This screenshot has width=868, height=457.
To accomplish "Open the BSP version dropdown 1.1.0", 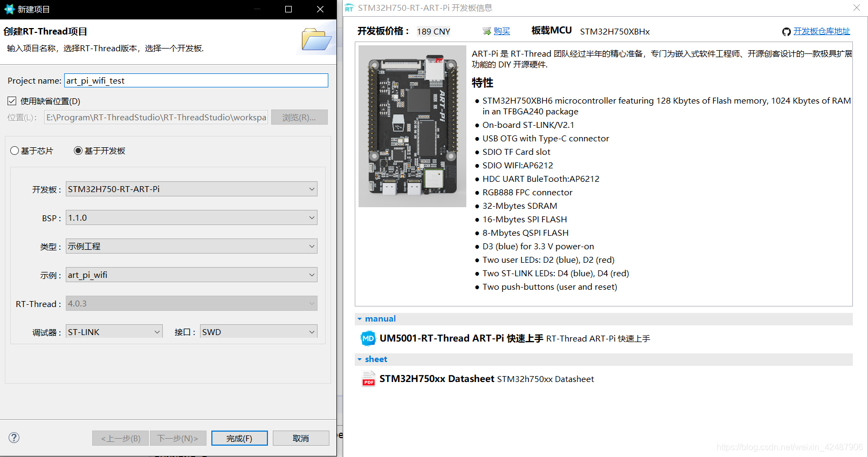I will [191, 217].
